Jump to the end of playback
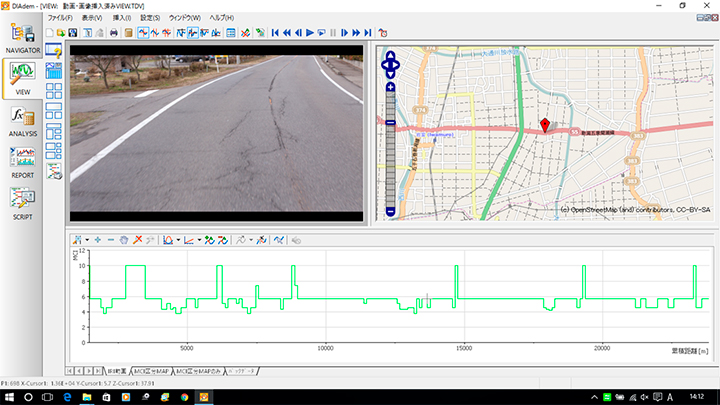 pos(368,33)
